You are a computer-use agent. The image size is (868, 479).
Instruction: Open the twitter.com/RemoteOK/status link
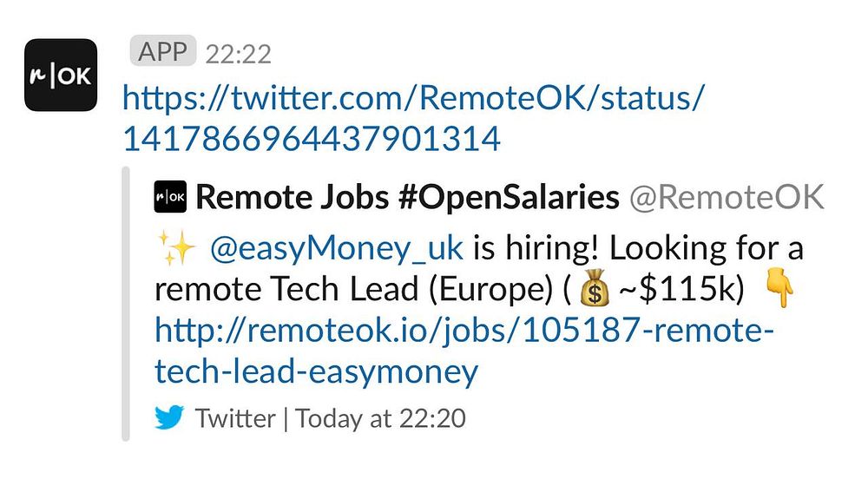411,98
